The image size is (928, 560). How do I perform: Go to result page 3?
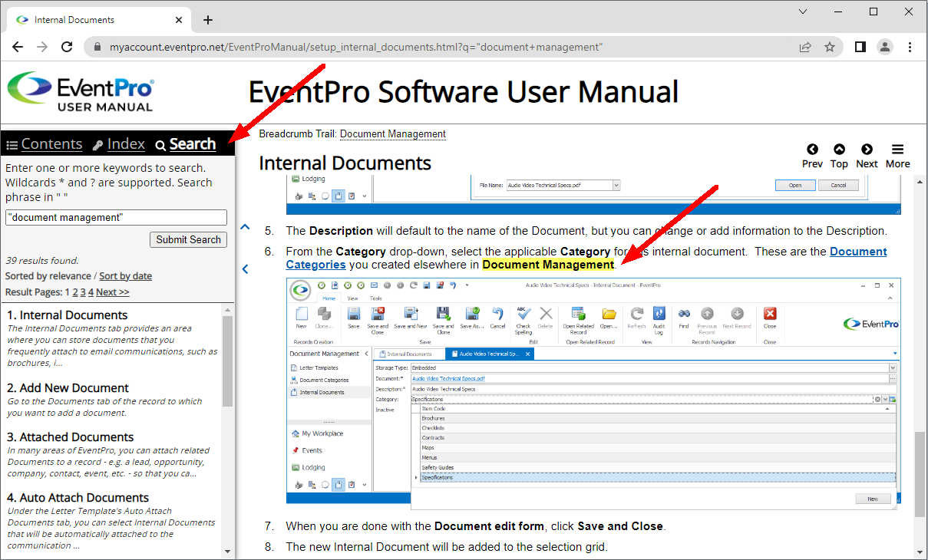[x=83, y=292]
